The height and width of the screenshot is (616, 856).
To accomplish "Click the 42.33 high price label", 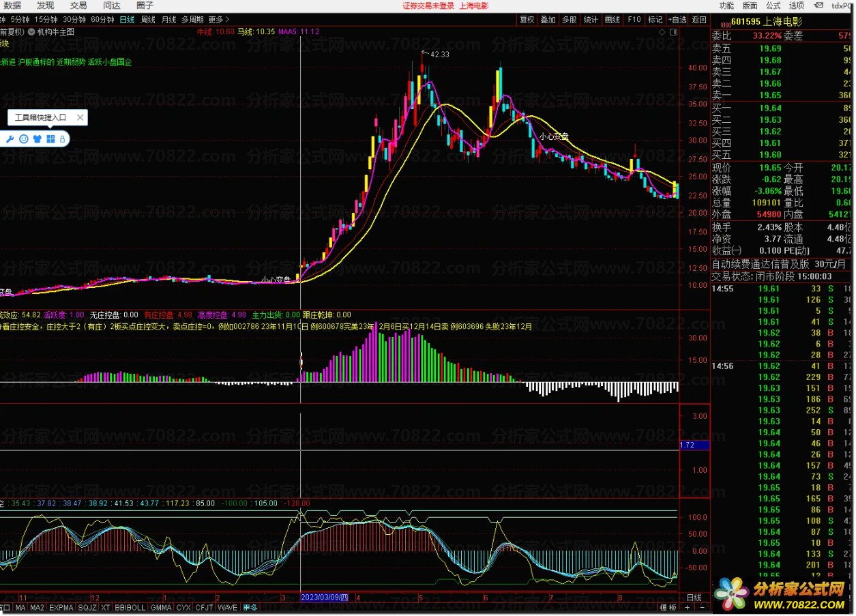I will pos(440,55).
